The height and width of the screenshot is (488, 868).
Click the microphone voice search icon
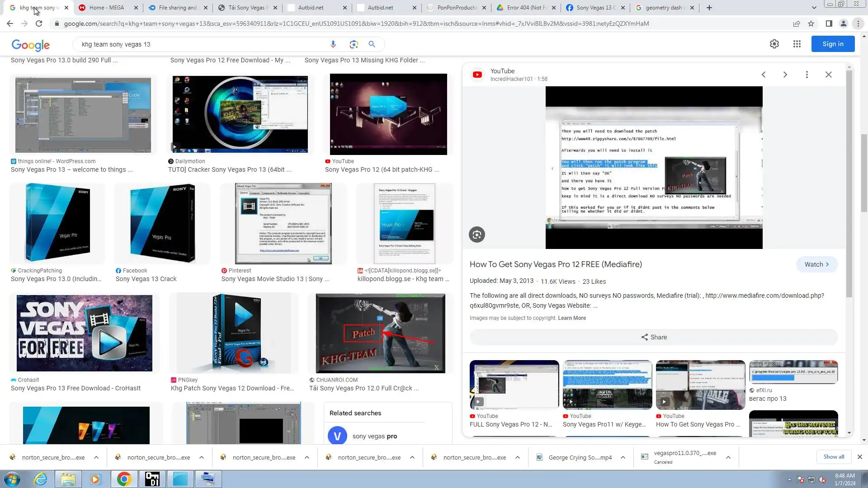pos(333,44)
